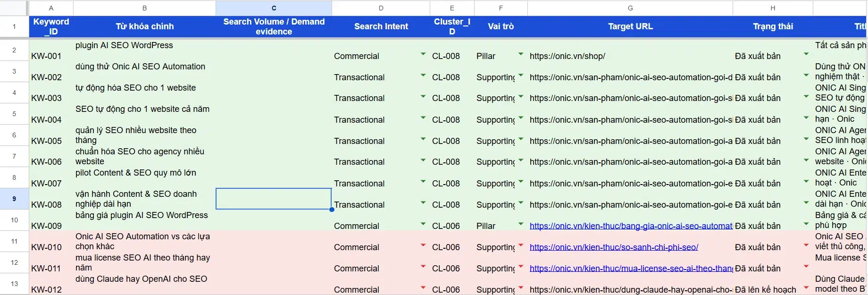The height and width of the screenshot is (295, 868).
Task: Open Vai trò dropdown in KW-001 row
Action: click(521, 54)
